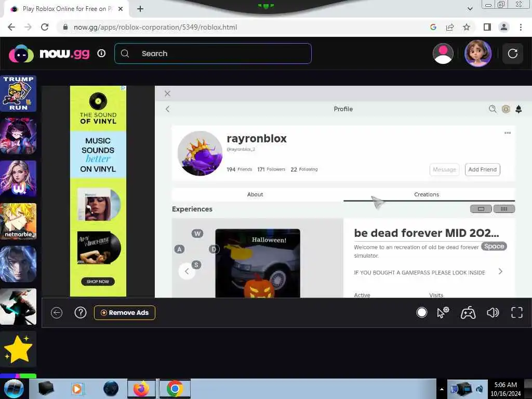Screen dimensions: 532x399
Task: Expand the tab search dropdown arrow
Action: (x=470, y=9)
